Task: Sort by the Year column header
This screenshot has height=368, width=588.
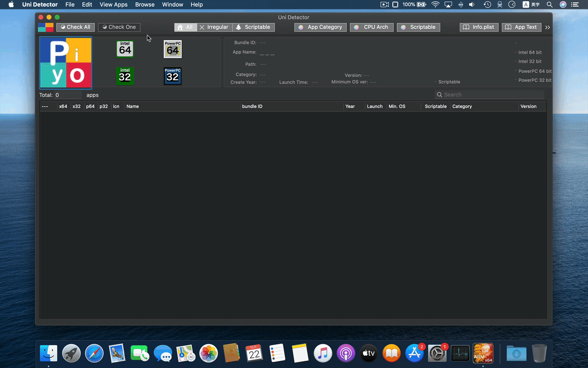Action: pos(354,106)
